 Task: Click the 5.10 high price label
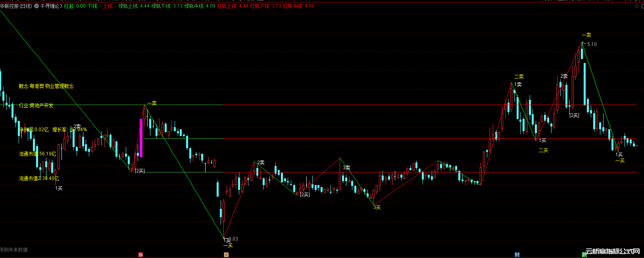tap(592, 44)
